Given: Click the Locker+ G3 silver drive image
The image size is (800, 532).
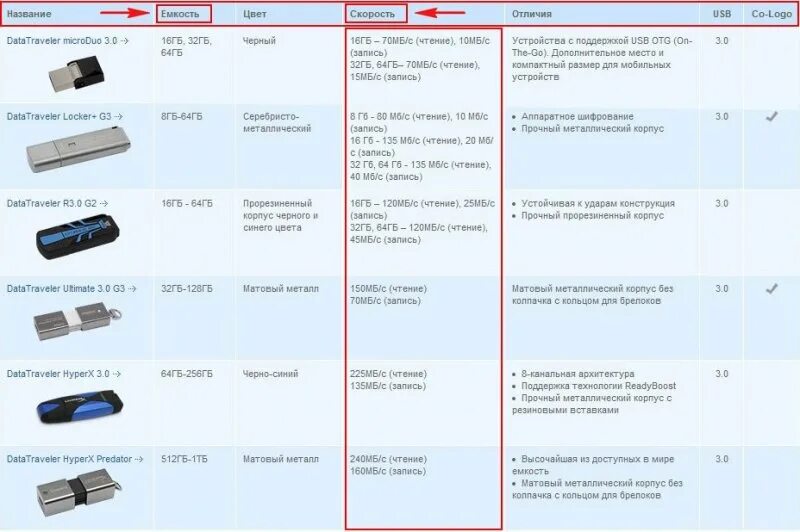Looking at the screenshot, I should [x=78, y=150].
